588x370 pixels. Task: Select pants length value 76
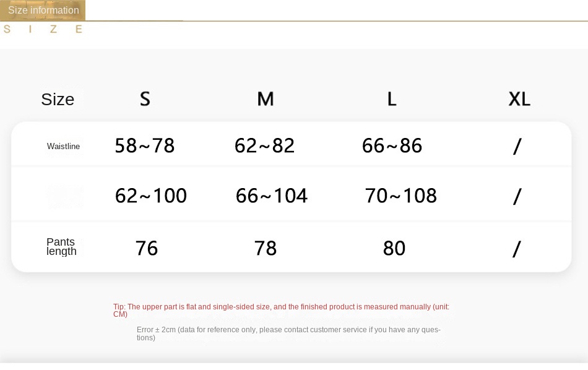click(x=147, y=249)
